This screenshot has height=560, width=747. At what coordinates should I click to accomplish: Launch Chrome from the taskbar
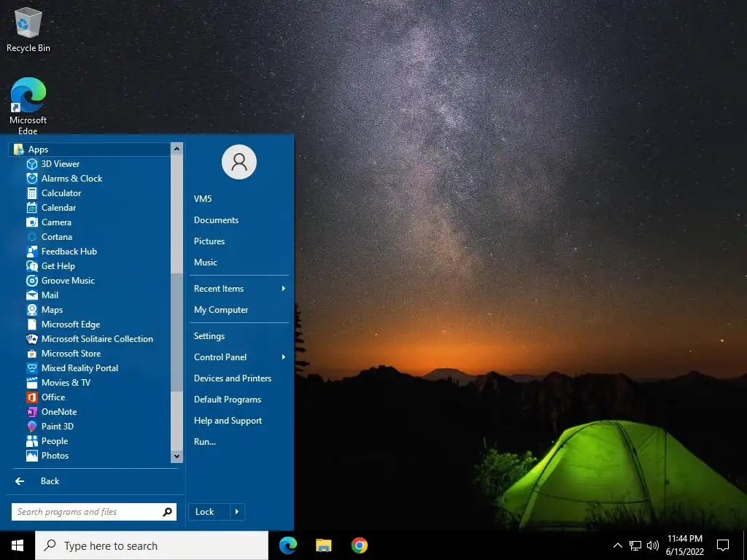359,545
